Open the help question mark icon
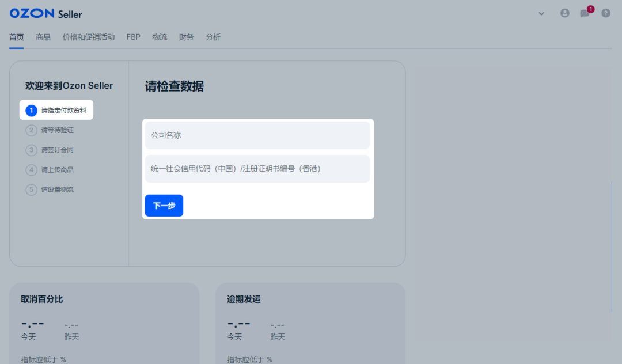 click(x=606, y=13)
